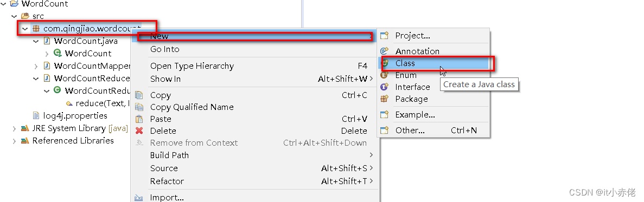Create a new Java Class
The width and height of the screenshot is (644, 202).
tap(433, 63)
